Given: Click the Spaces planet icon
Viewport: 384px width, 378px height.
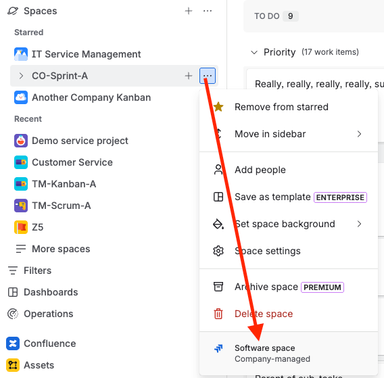Looking at the screenshot, I should (13, 11).
